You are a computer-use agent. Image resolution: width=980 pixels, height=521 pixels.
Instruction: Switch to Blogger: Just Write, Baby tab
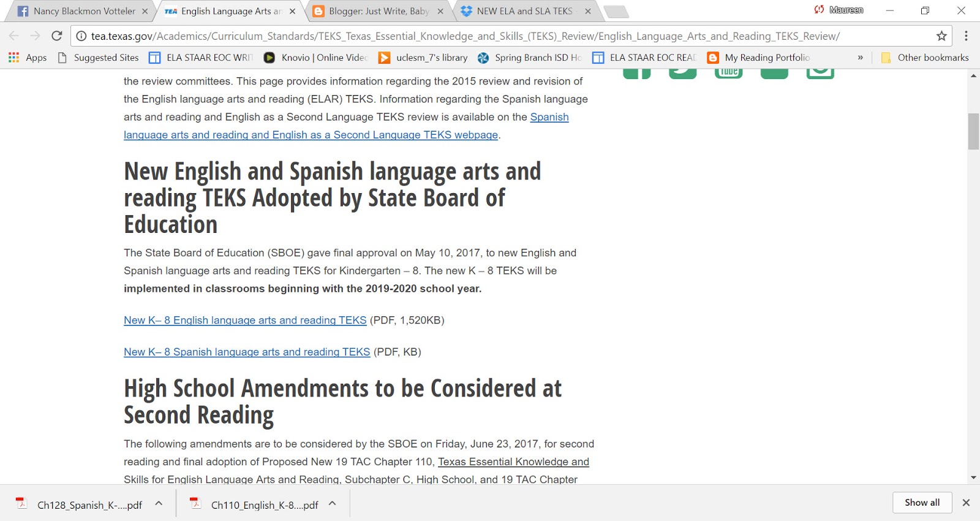click(379, 11)
